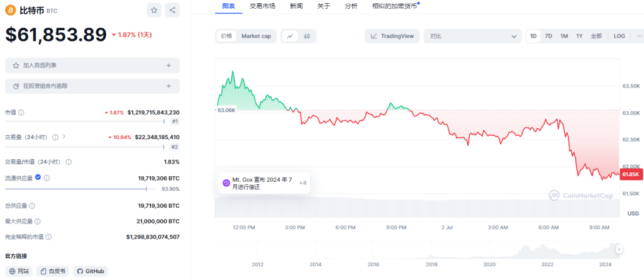
Task: Click the share icon next to the star
Action: coord(172,10)
